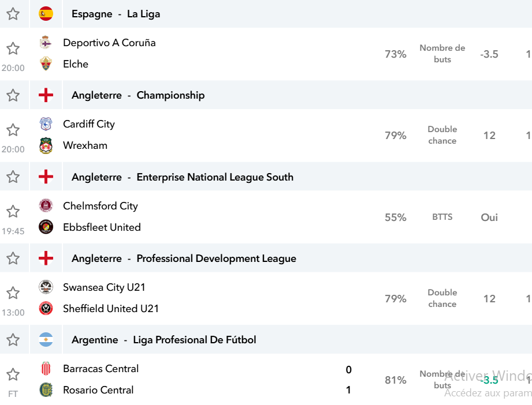Toggle favorite star for Cardiff City match

click(x=13, y=130)
